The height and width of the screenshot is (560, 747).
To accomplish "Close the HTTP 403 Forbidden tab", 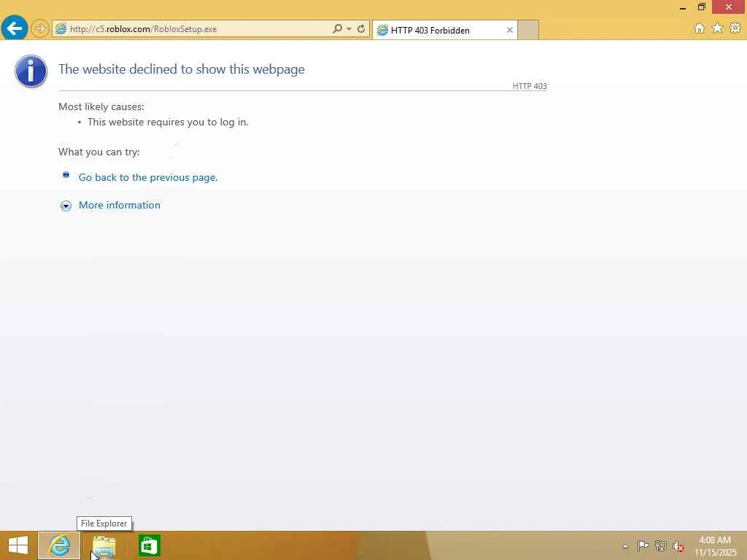I will coord(510,30).
